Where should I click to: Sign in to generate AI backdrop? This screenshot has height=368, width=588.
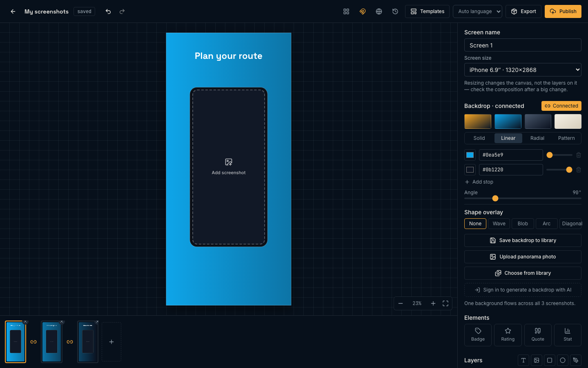coord(523,290)
